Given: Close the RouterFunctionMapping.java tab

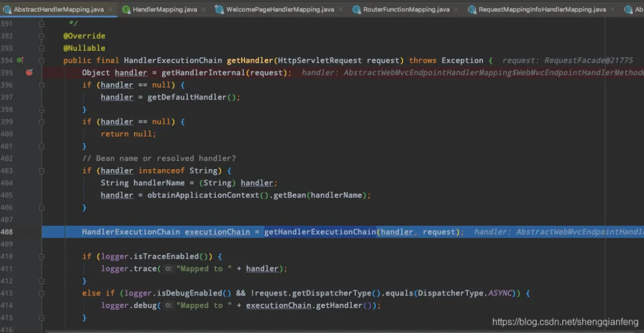Looking at the screenshot, I should 456,10.
